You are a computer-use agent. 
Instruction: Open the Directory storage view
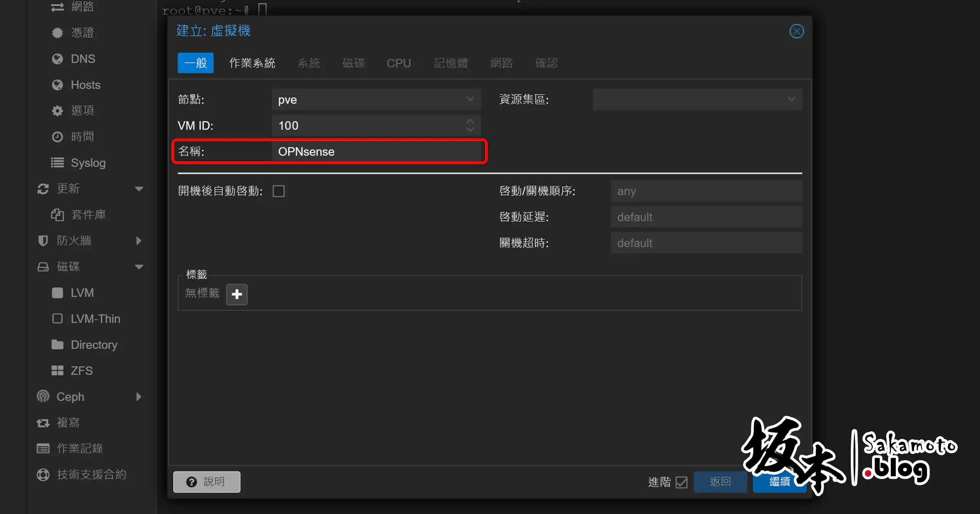pos(94,344)
